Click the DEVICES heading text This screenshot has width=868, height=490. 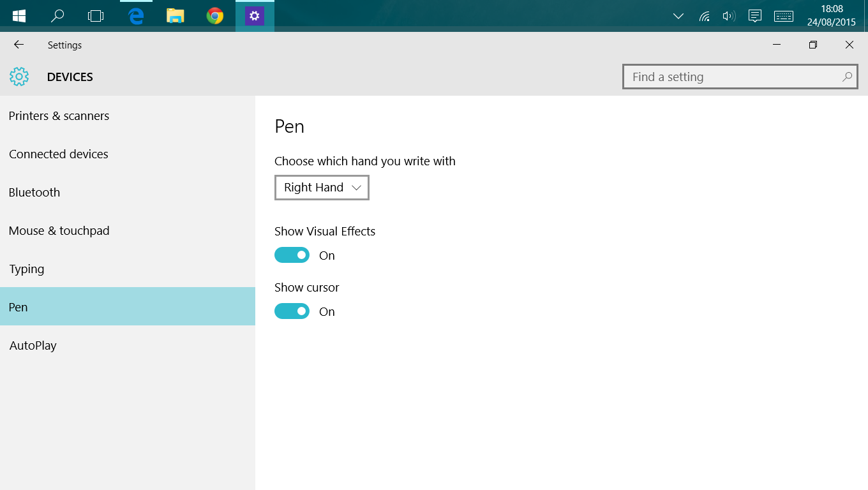[70, 77]
